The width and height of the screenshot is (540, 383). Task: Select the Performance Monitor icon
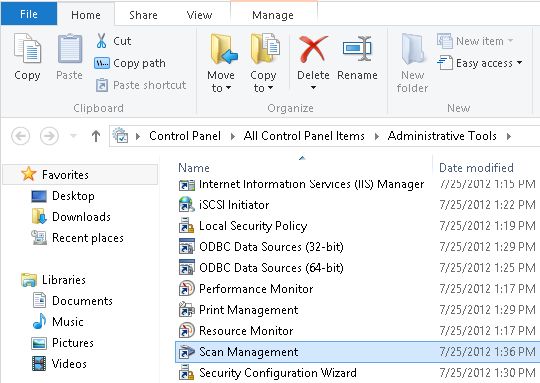pyautogui.click(x=187, y=289)
